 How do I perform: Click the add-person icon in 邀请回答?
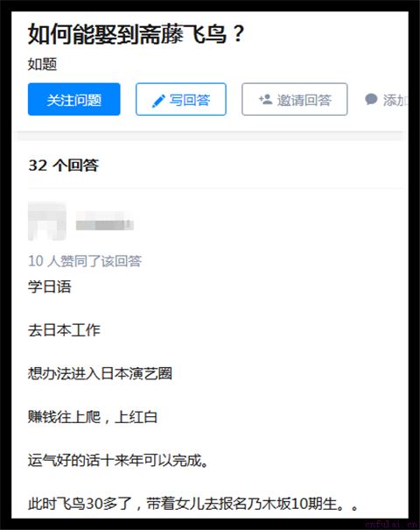(x=265, y=99)
